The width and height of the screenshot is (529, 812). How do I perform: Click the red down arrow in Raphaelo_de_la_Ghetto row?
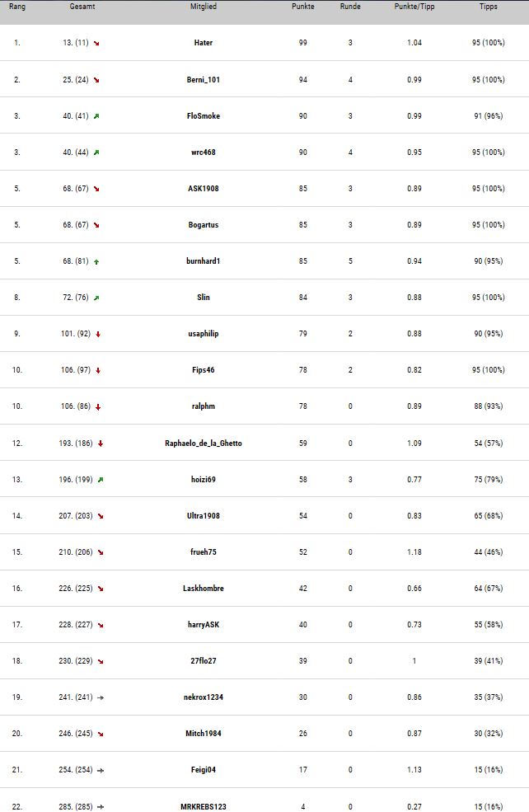click(101, 444)
